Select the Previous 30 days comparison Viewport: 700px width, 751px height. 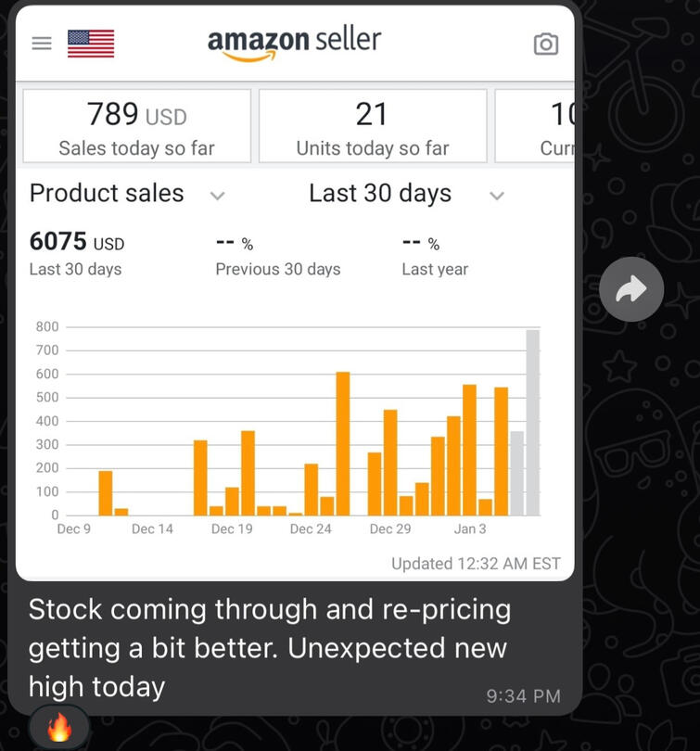(277, 254)
